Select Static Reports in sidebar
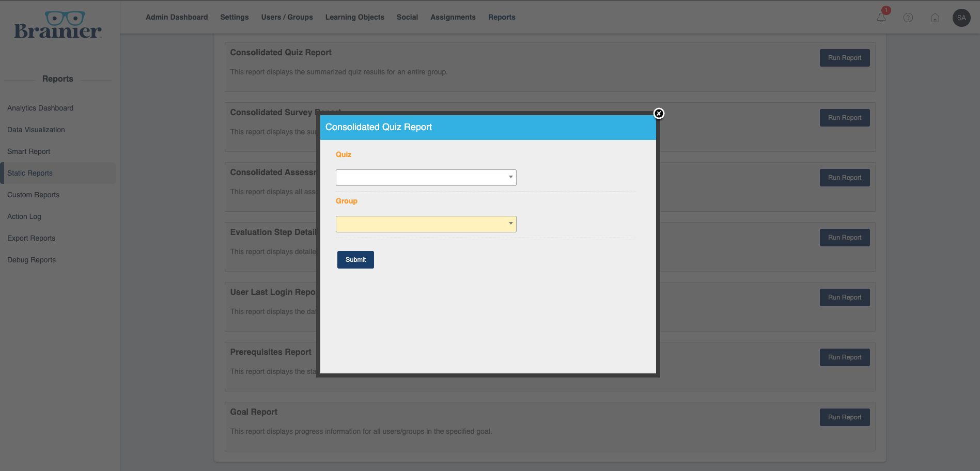Viewport: 980px width, 471px height. [58, 173]
